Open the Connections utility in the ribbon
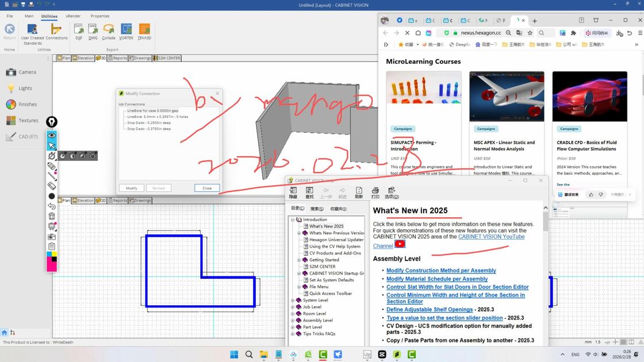 click(x=56, y=32)
